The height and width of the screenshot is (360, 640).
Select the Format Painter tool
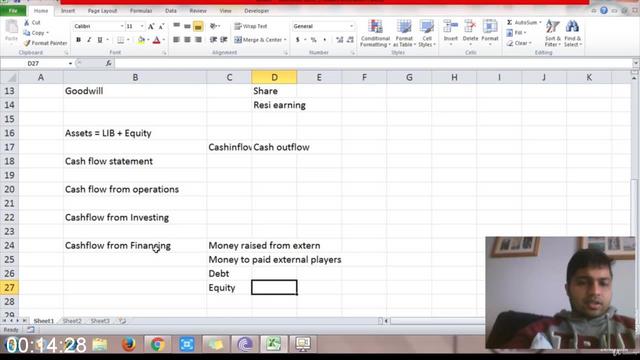pyautogui.click(x=45, y=43)
